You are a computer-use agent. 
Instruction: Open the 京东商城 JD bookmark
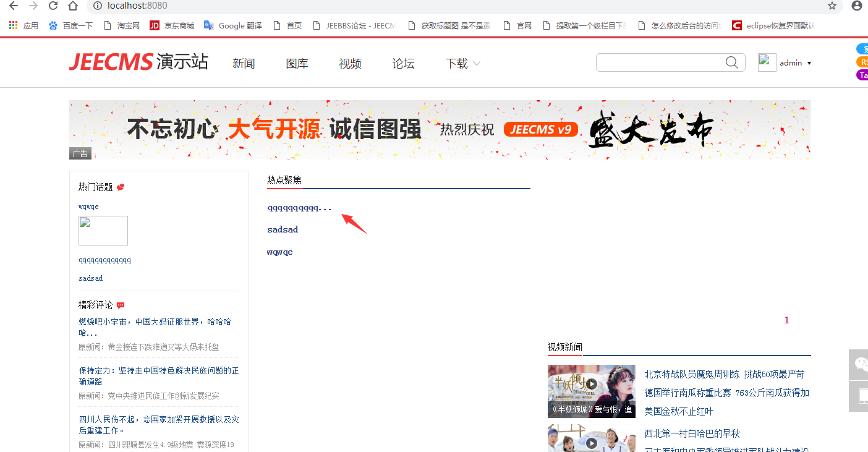[172, 26]
